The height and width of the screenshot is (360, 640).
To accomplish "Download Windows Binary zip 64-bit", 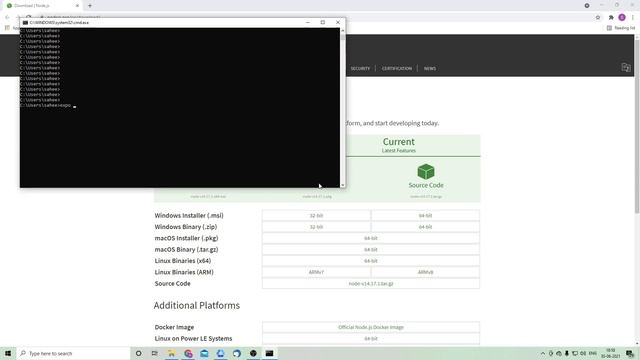I will click(425, 227).
